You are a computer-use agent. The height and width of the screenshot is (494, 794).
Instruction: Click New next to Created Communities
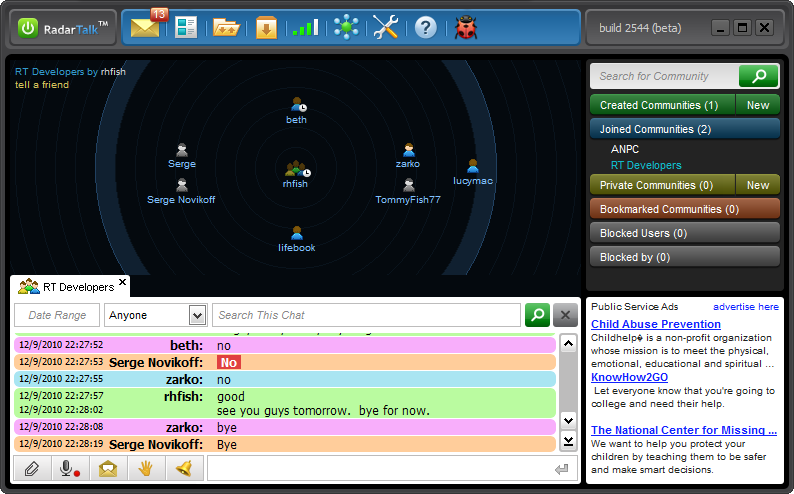coord(758,105)
